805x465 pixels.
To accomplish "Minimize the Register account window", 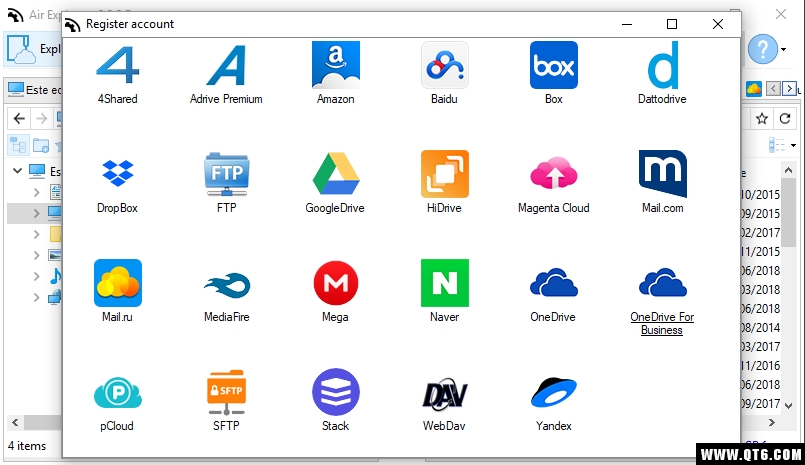I will (627, 24).
